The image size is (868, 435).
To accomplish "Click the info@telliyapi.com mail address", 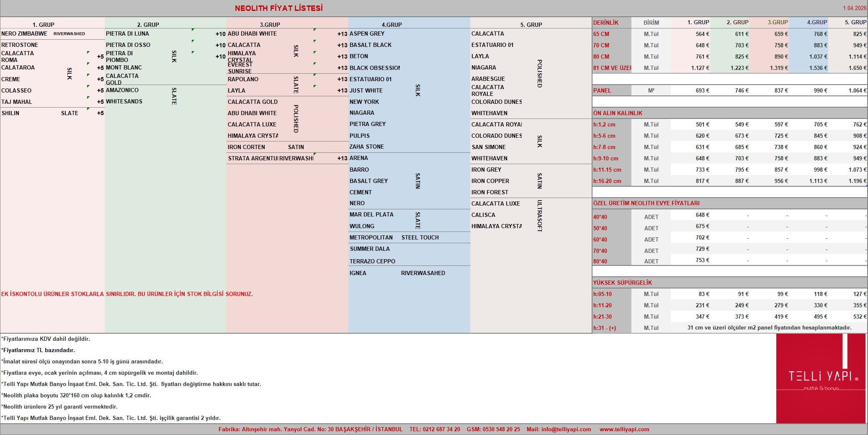I will point(566,429).
